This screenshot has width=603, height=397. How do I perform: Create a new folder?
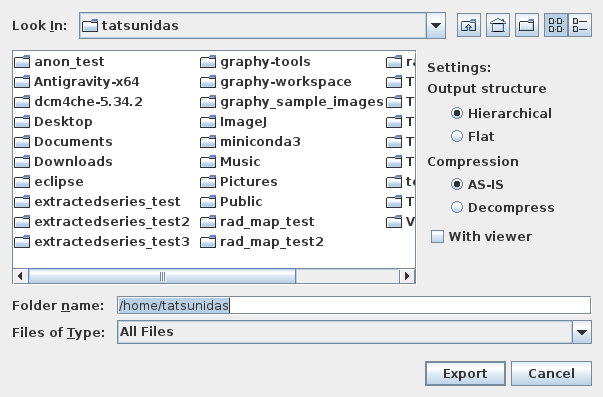(x=526, y=25)
